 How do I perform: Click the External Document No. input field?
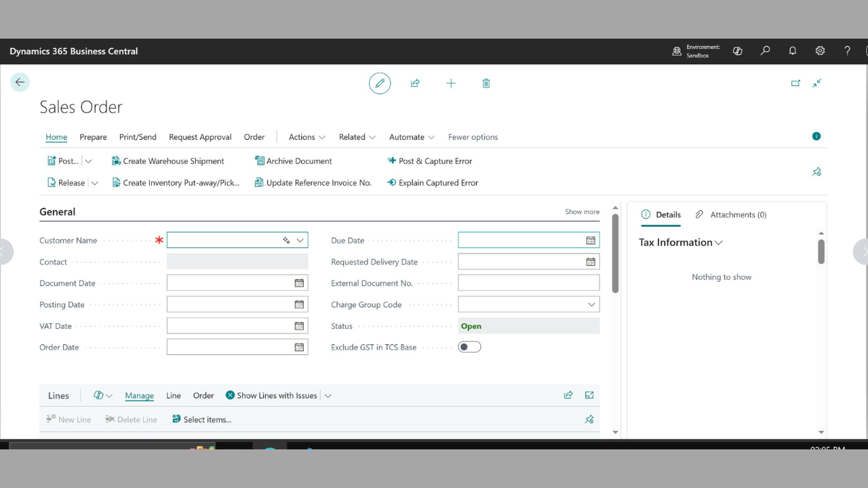coord(529,283)
